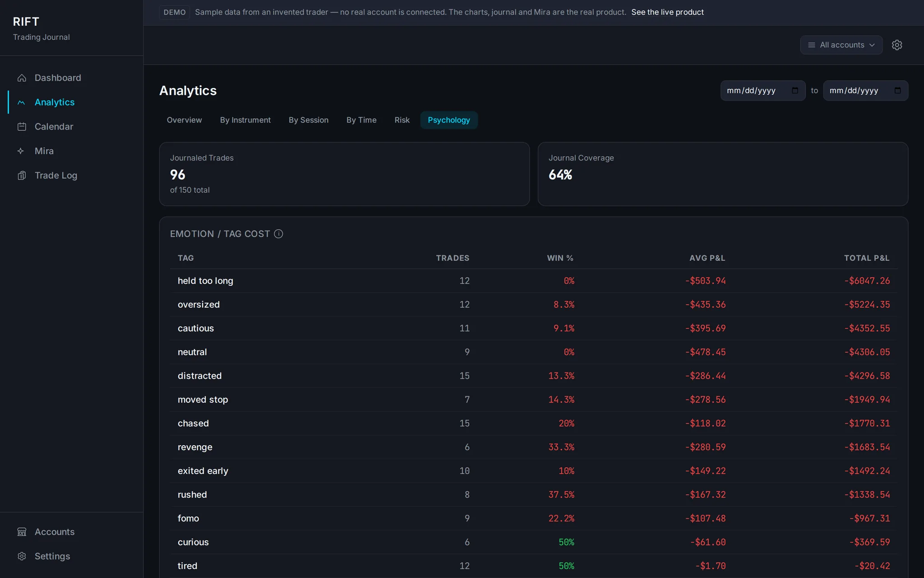Screen dimensions: 924x578
Task: Click the 'curious' tag row
Action: [534, 542]
